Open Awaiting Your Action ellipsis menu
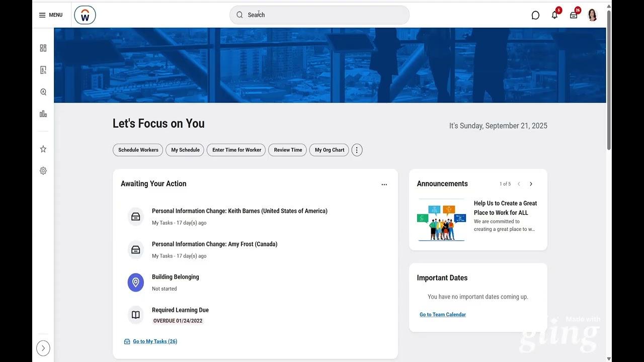Image resolution: width=644 pixels, height=362 pixels. click(x=384, y=185)
